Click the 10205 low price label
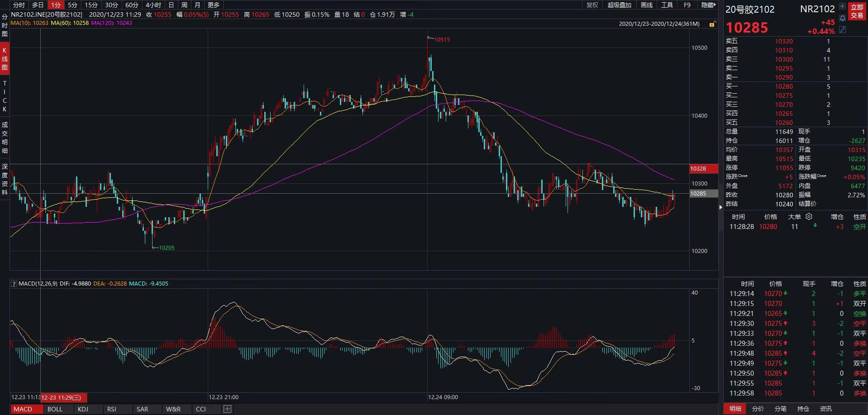868x415 pixels. click(167, 248)
